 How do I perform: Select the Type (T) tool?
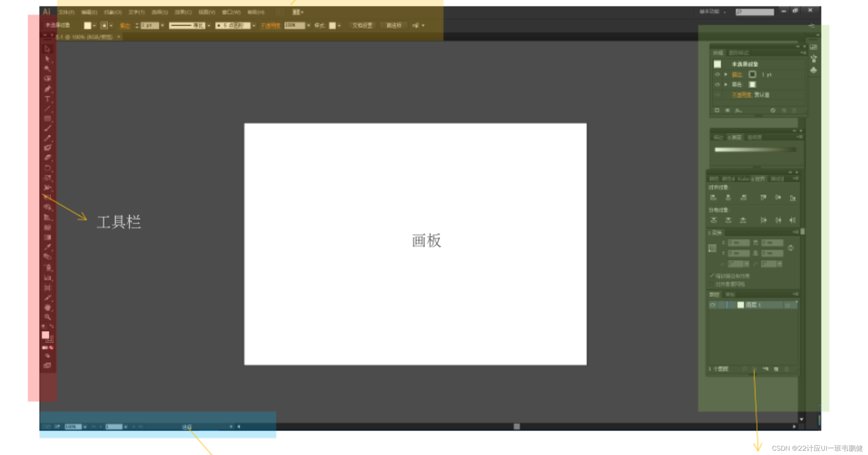[47, 99]
